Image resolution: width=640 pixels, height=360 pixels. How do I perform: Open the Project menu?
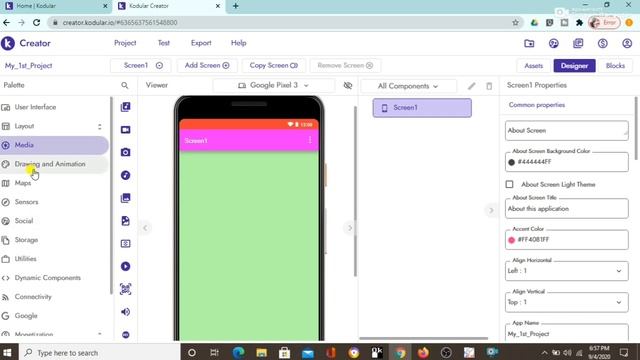[x=125, y=43]
